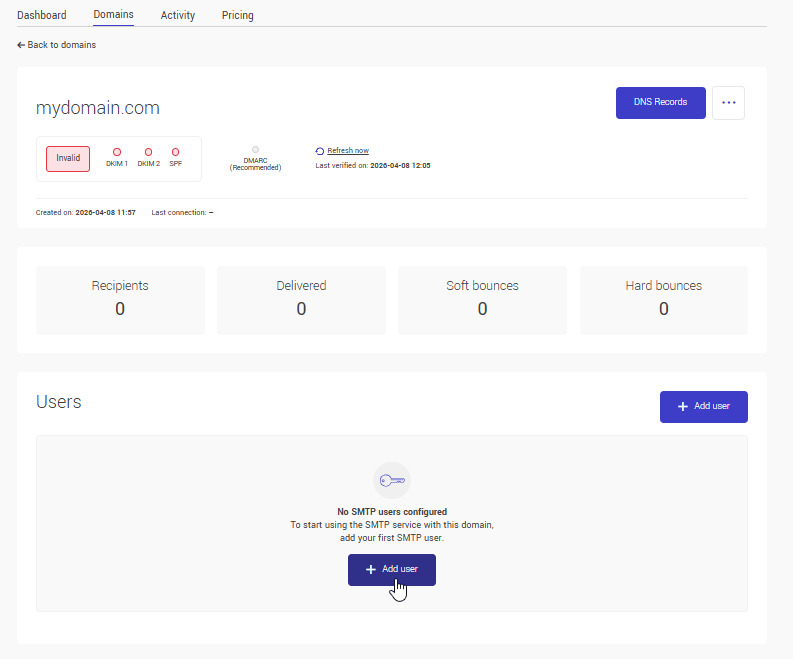793x659 pixels.
Task: Switch to the Dashboard tab
Action: (42, 15)
